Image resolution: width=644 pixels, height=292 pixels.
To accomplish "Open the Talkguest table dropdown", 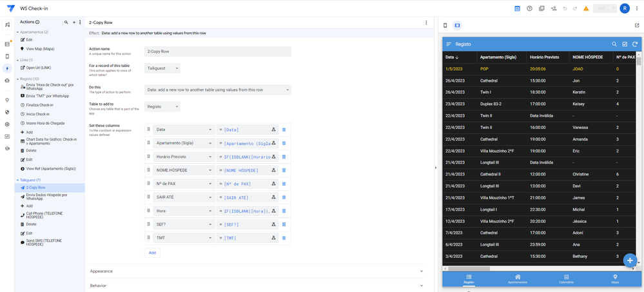I will click(x=162, y=68).
